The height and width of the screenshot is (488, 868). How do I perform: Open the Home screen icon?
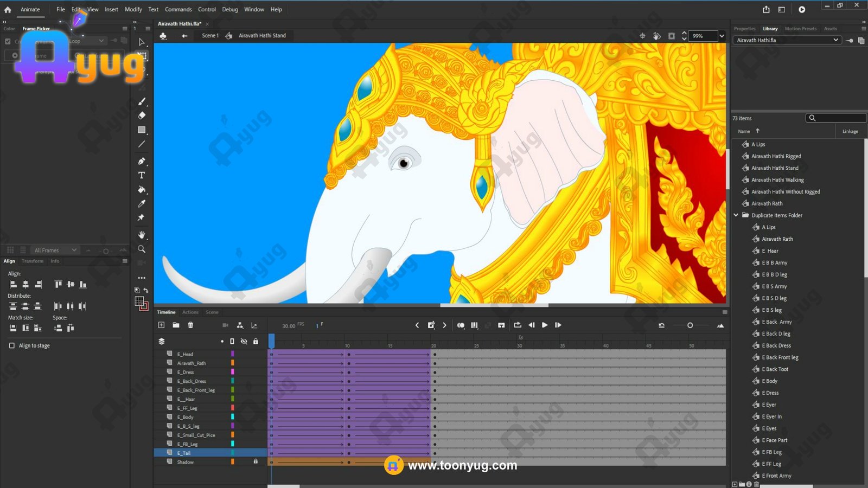pos(8,9)
